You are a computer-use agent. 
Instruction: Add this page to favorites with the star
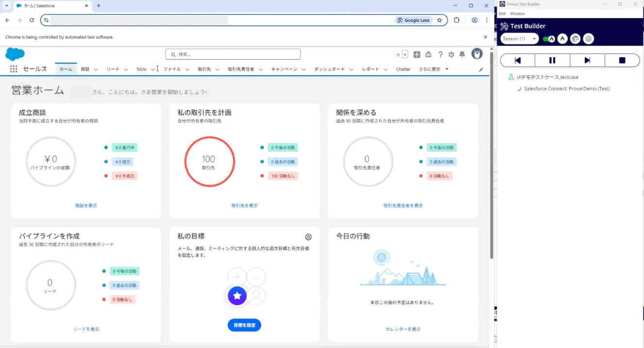tap(398, 54)
